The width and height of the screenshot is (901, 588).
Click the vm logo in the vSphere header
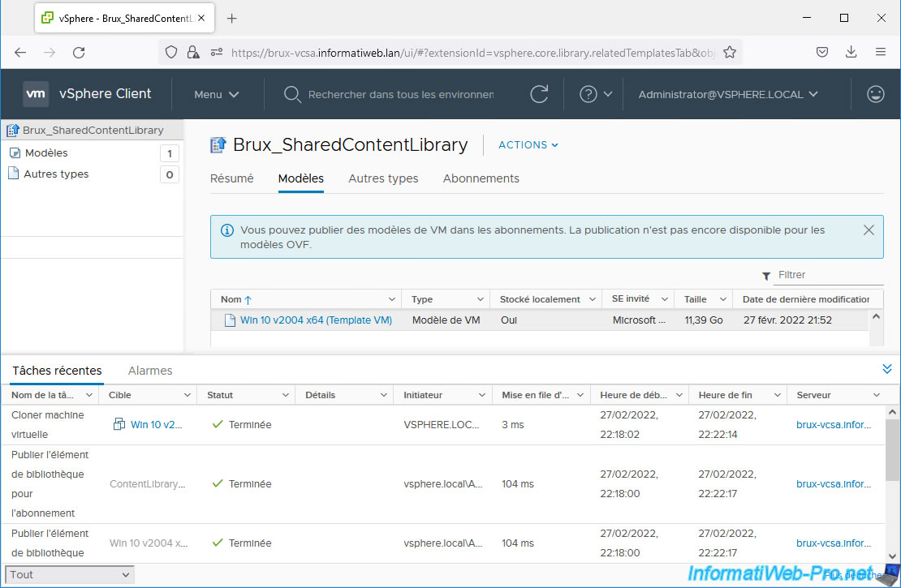[35, 93]
